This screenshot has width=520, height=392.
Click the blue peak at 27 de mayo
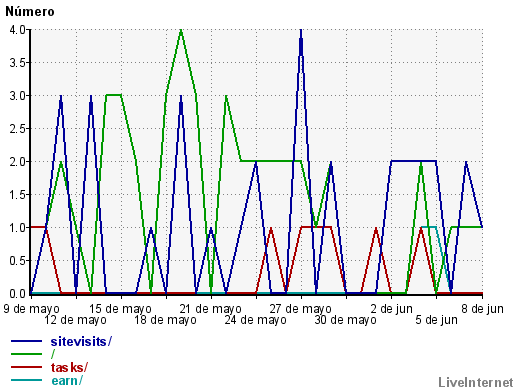[301, 31]
